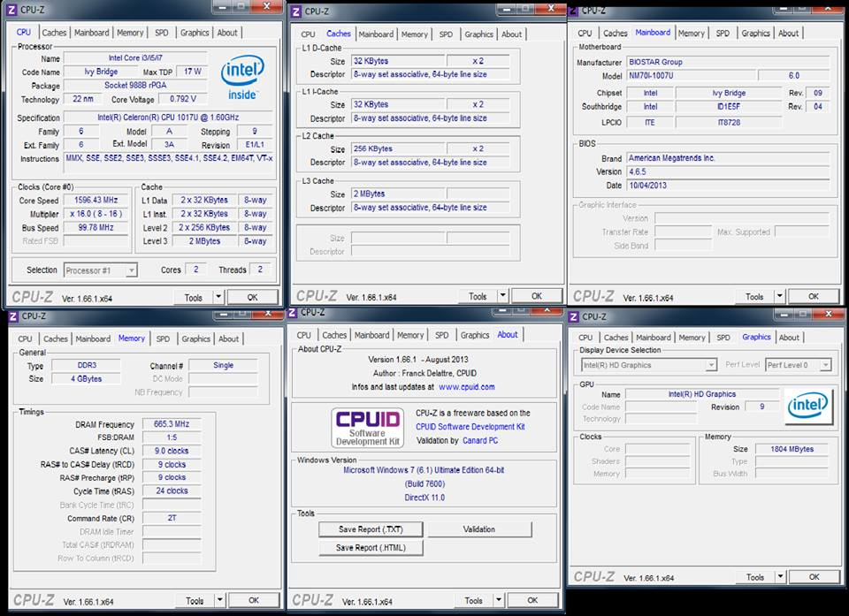Click the Cycle Time value 24 clocks
Viewport: 849px width, 616px height.
pos(172,491)
